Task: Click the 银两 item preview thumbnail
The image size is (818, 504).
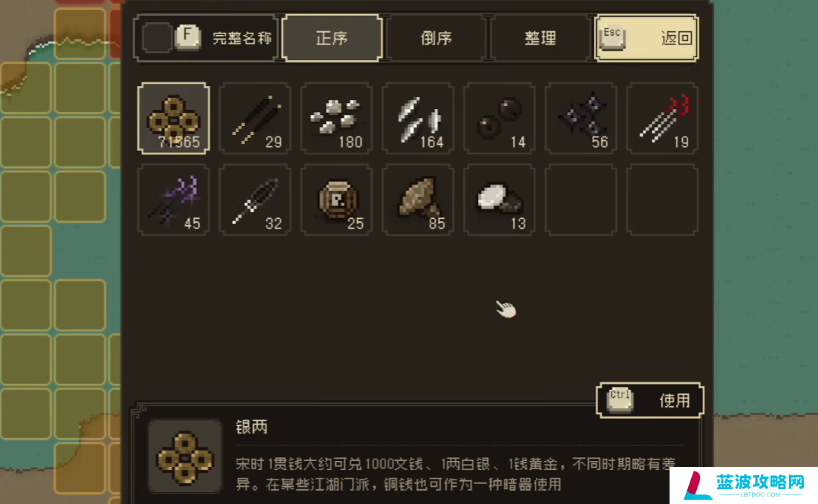Action: [x=185, y=456]
